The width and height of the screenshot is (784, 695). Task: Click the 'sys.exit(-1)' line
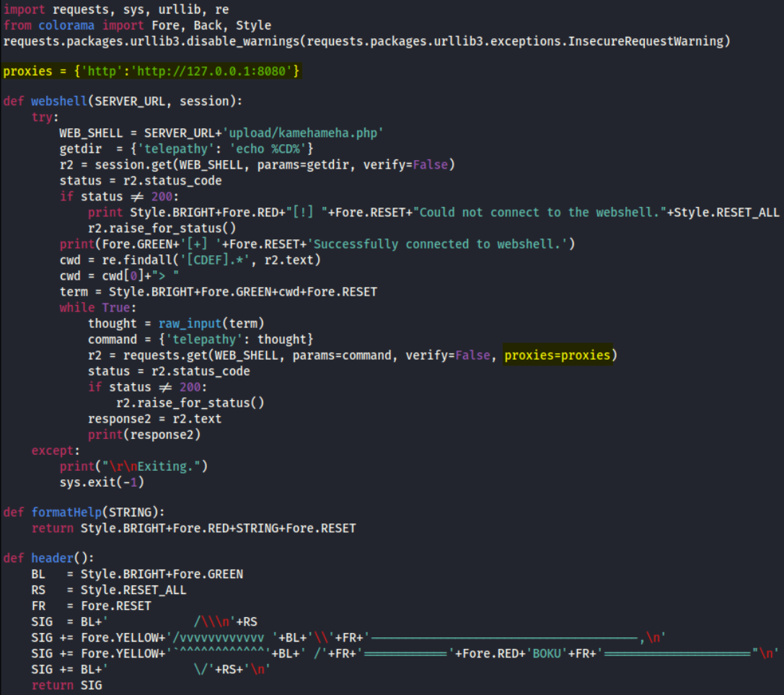(x=102, y=482)
